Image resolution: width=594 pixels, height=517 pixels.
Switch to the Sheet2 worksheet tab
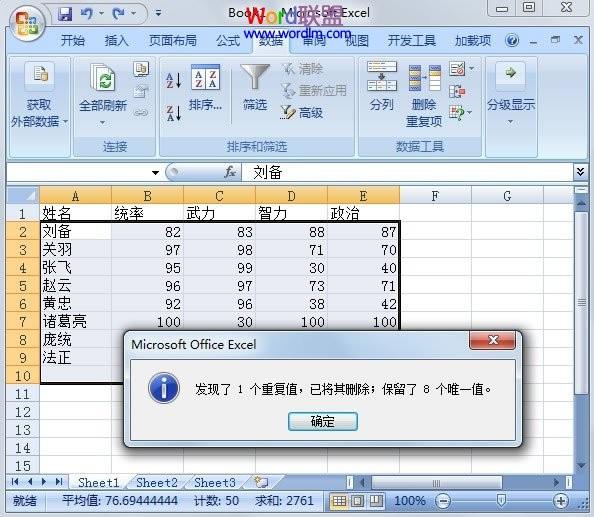157,483
